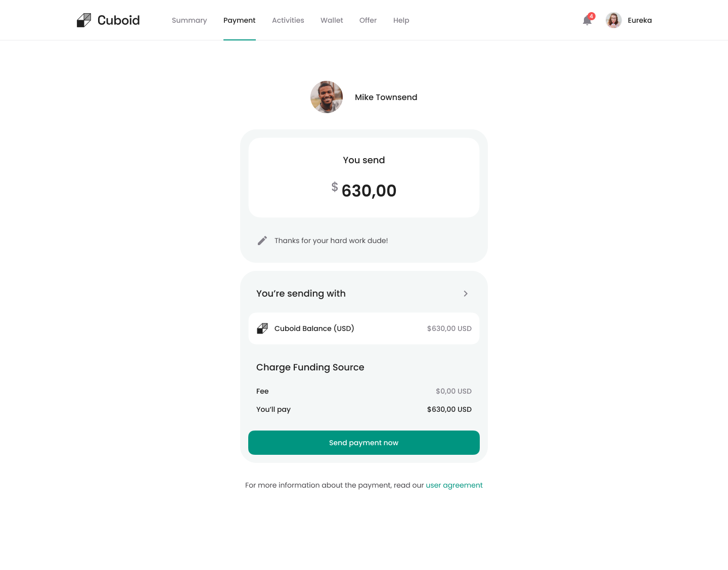Open notifications via the bell icon

[587, 21]
